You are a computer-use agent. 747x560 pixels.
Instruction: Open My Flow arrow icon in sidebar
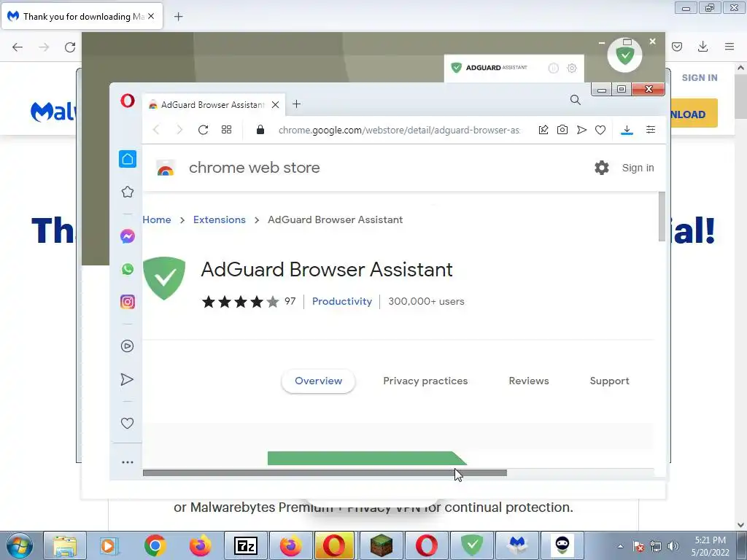click(127, 379)
